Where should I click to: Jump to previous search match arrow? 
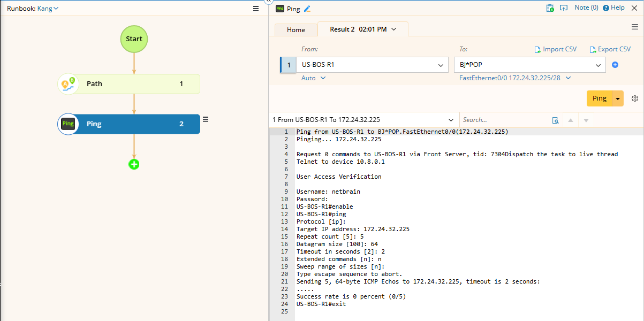click(x=571, y=120)
